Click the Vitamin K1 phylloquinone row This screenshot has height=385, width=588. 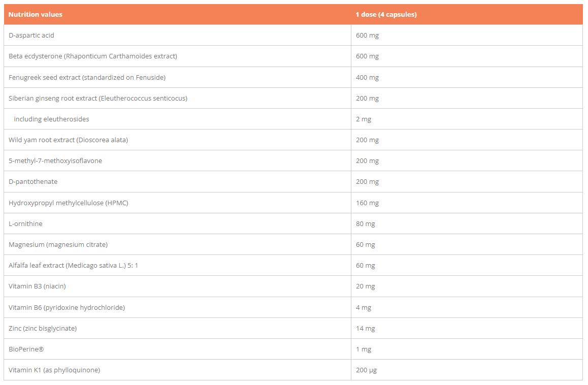[54, 370]
